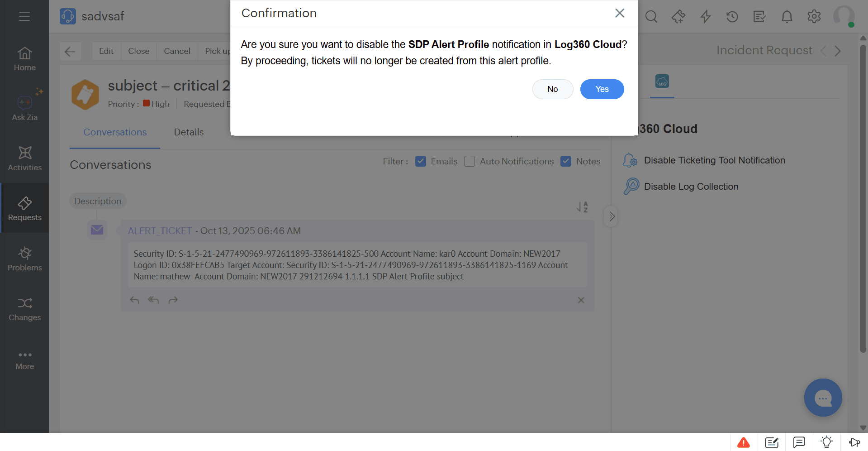Go to next incident request chevron
This screenshot has width=868, height=451.
[838, 51]
